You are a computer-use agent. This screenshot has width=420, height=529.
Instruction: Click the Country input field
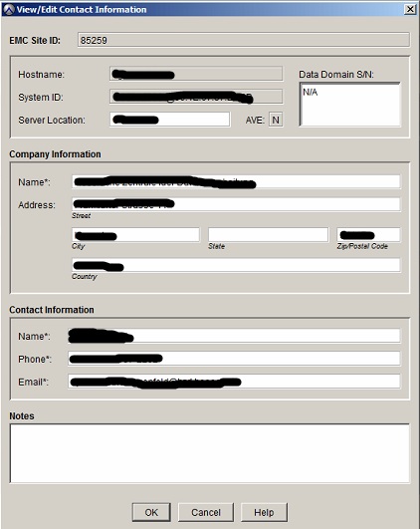click(x=236, y=265)
